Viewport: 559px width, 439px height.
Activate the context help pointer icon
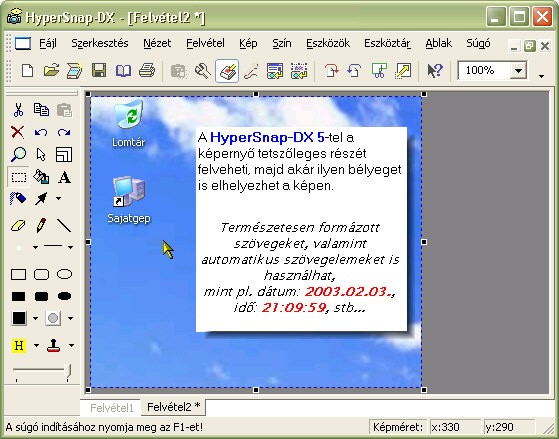435,71
